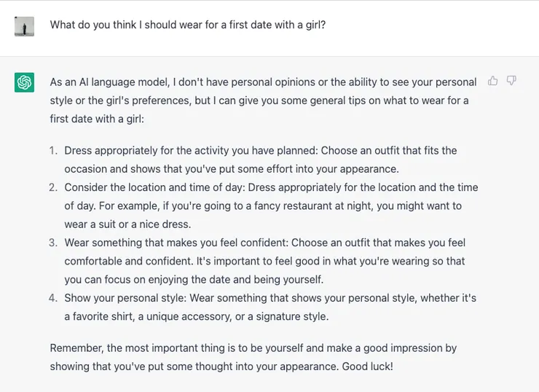This screenshot has width=539, height=392.
Task: Click the user's first date question text
Action: point(187,25)
